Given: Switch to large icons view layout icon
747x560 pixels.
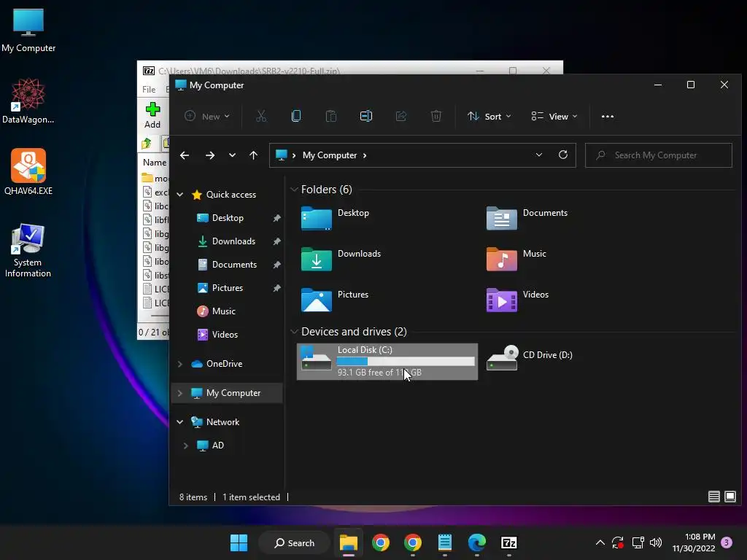Looking at the screenshot, I should coord(729,497).
